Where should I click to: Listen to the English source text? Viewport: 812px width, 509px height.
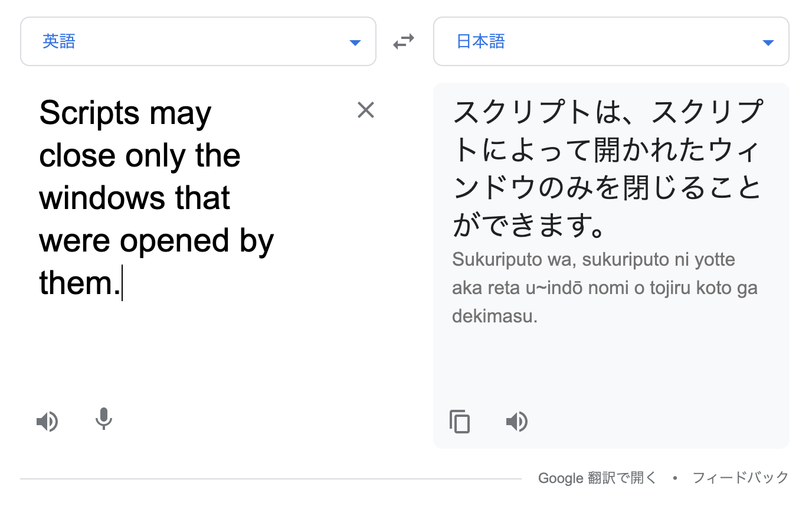click(x=47, y=421)
